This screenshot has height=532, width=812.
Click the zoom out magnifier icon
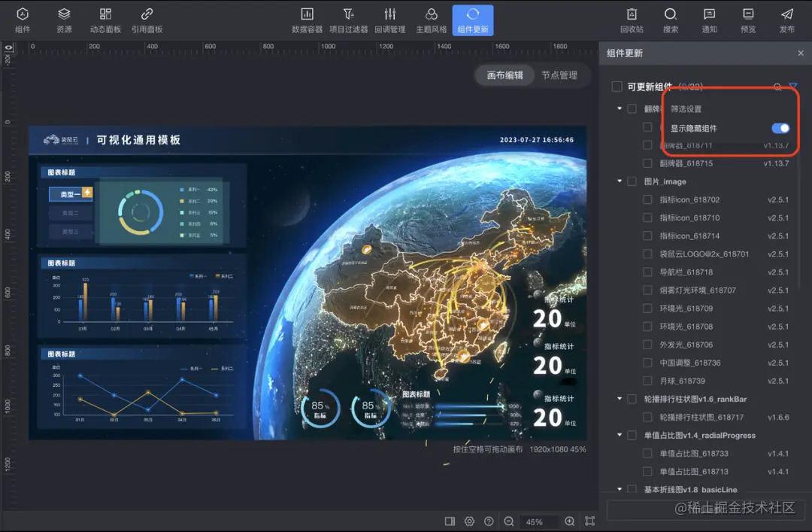coord(509,521)
